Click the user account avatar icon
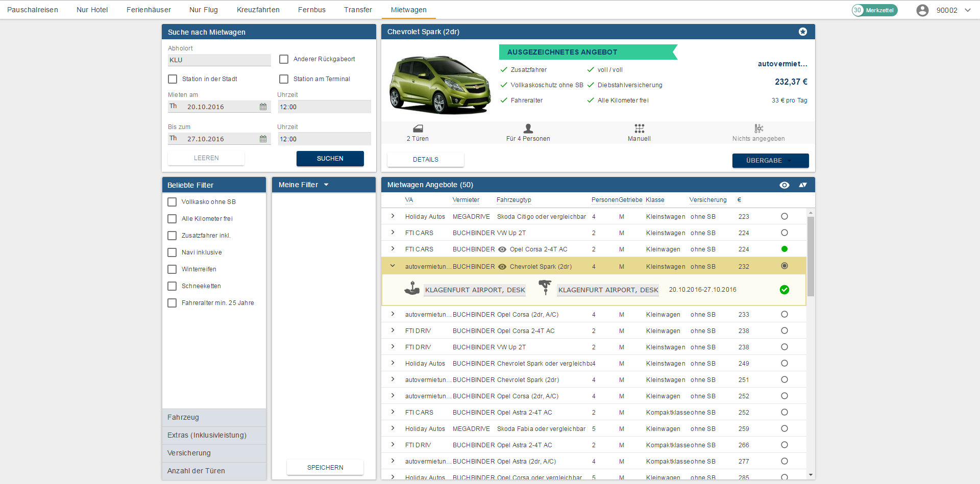The width and height of the screenshot is (980, 484). 922,10
